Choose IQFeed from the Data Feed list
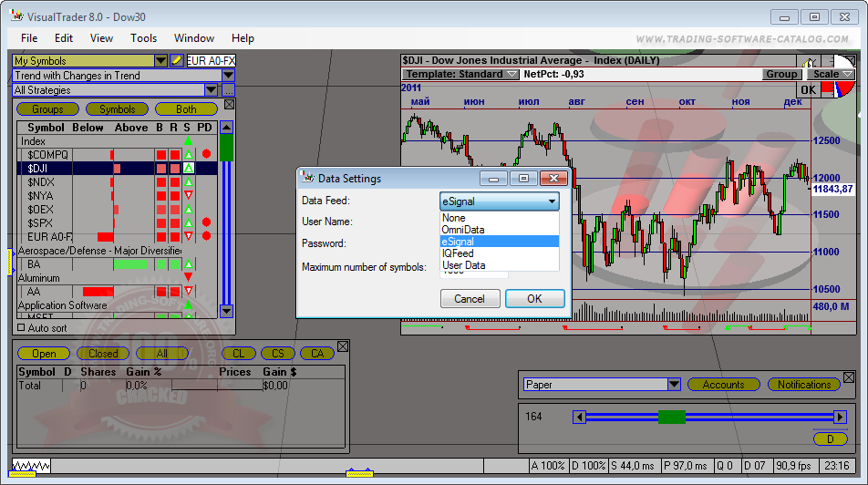Viewport: 868px width, 485px height. [x=458, y=253]
